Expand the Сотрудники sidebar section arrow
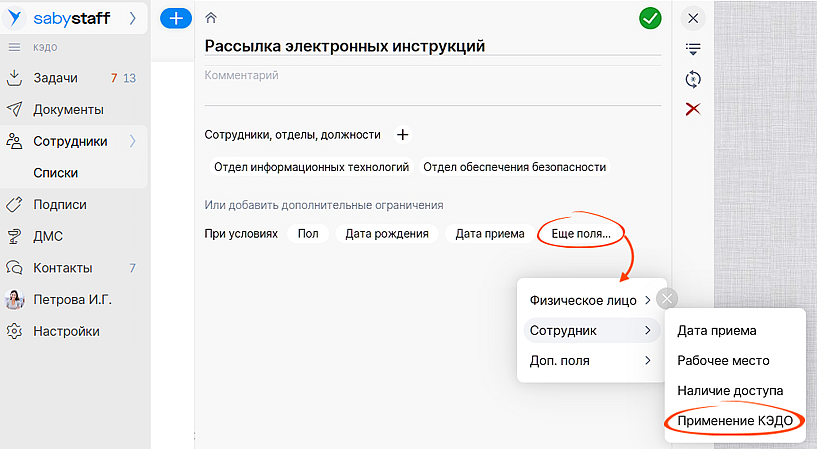Viewport: 817px width, 449px height. tap(133, 141)
